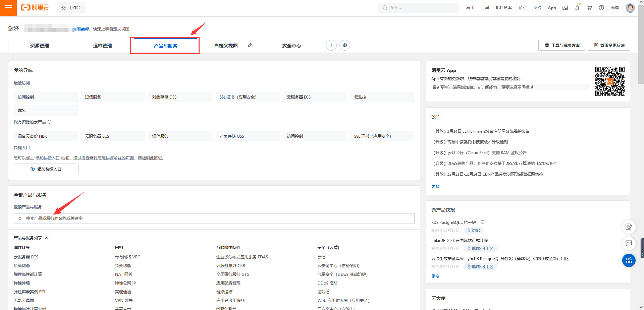644x310 pixels.
Task: Switch to the 产品与服务 tab
Action: click(165, 46)
